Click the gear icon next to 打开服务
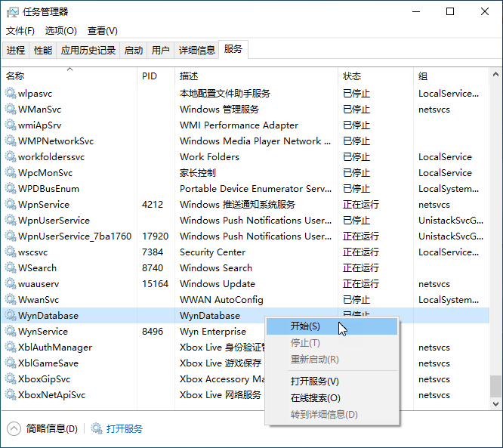The width and height of the screenshot is (503, 448). click(x=97, y=428)
